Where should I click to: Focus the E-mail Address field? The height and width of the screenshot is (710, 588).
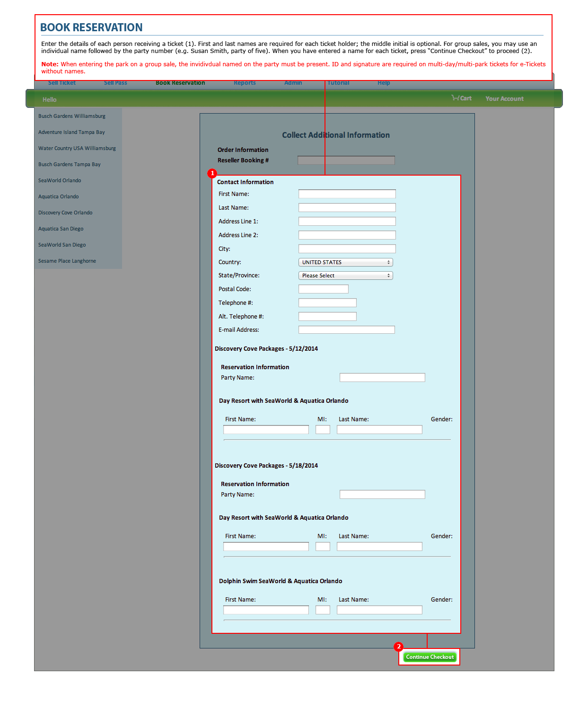(347, 330)
